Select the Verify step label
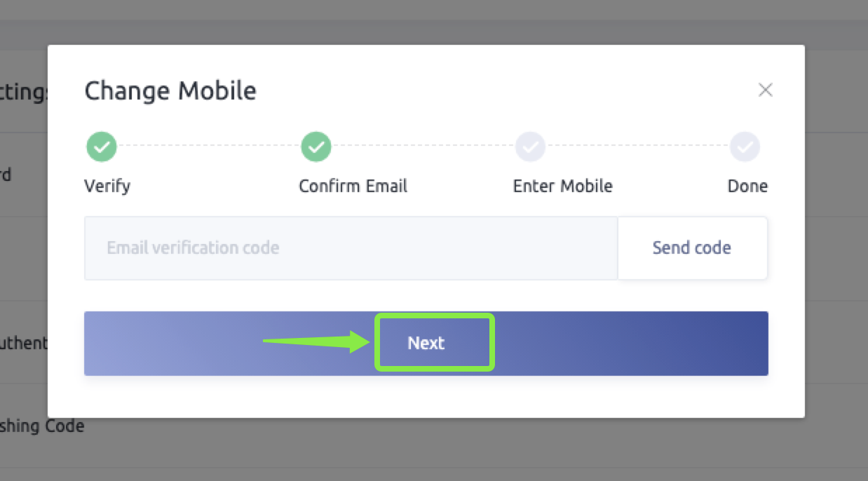 coord(107,186)
